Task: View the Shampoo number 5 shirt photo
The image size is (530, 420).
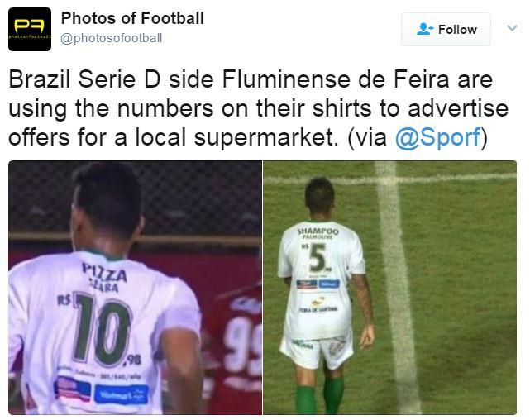Action: [389, 288]
